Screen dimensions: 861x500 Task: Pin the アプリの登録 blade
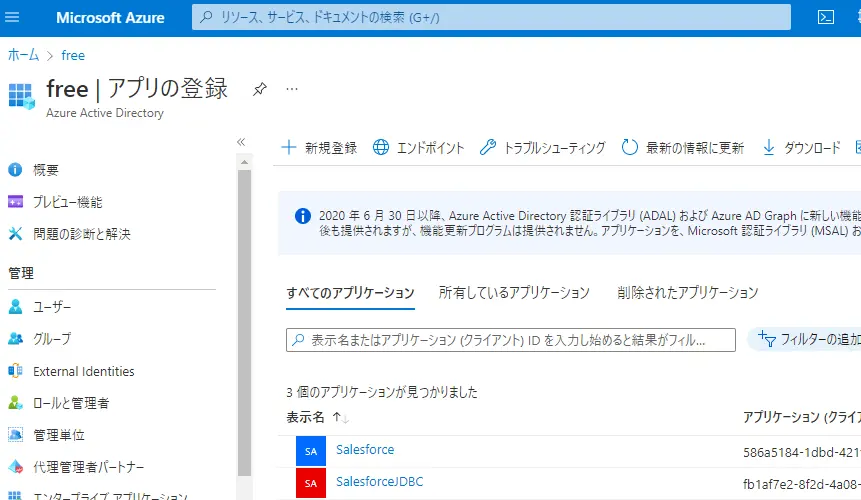[259, 89]
